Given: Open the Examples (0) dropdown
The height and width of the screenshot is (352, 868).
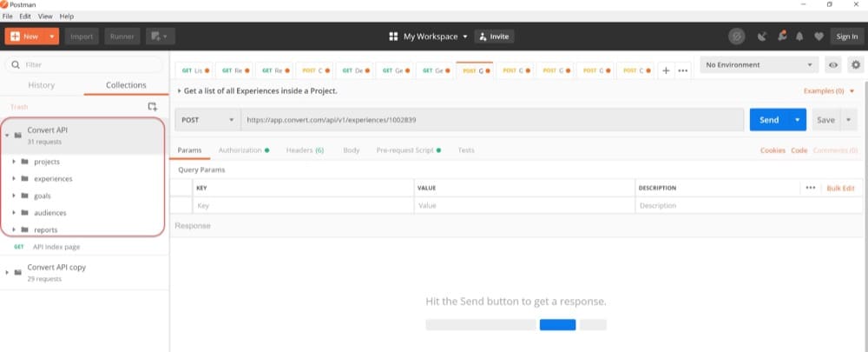Looking at the screenshot, I should [x=829, y=91].
